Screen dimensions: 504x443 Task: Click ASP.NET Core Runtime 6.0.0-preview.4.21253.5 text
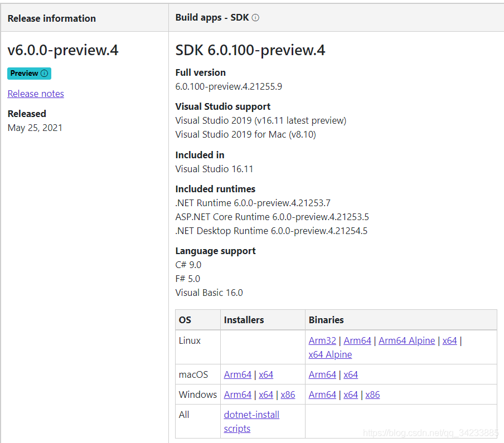pyautogui.click(x=272, y=217)
